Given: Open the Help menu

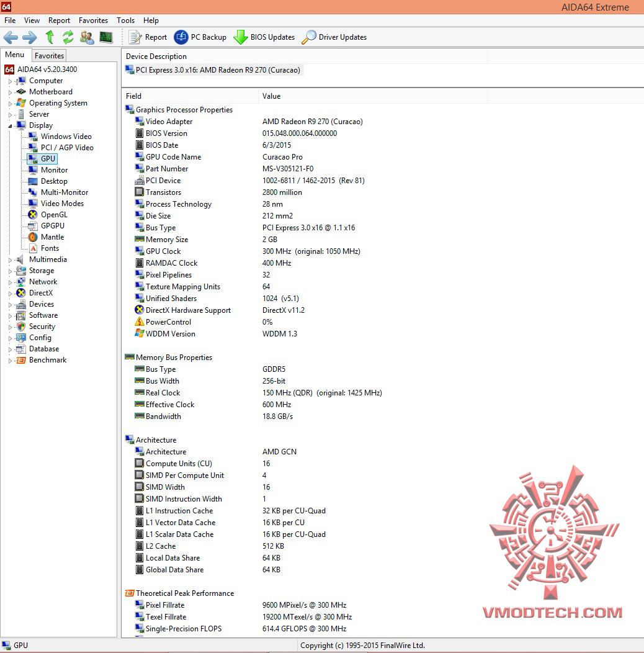Looking at the screenshot, I should coord(151,20).
